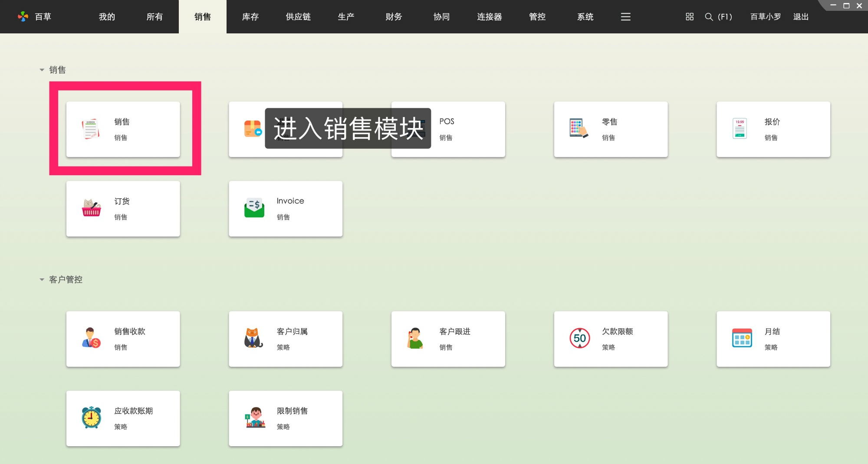The width and height of the screenshot is (868, 464).
Task: Open the POS module
Action: coord(448,129)
